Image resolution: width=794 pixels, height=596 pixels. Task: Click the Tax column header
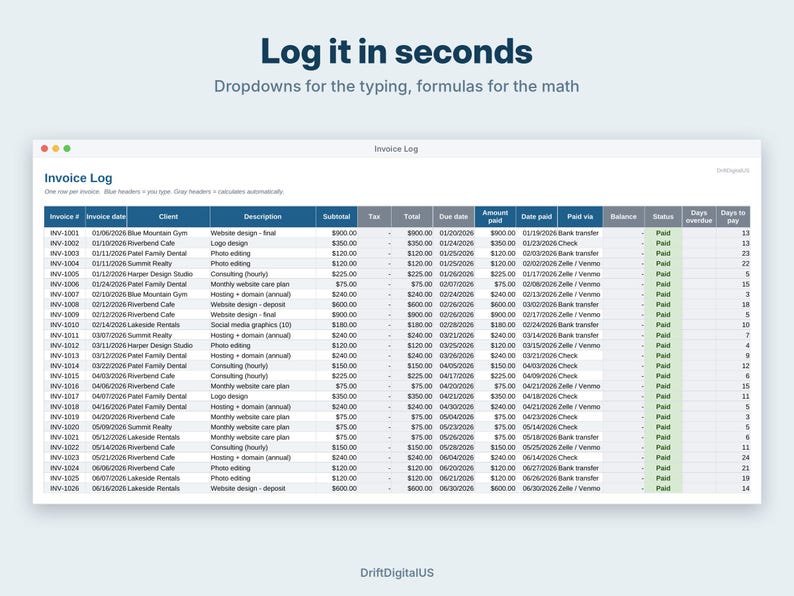pos(374,217)
